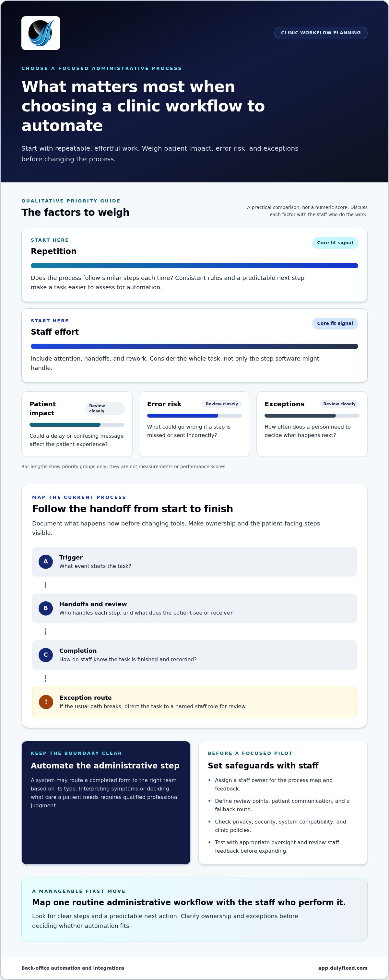Click the Automate the administrative step card

pyautogui.click(x=106, y=803)
